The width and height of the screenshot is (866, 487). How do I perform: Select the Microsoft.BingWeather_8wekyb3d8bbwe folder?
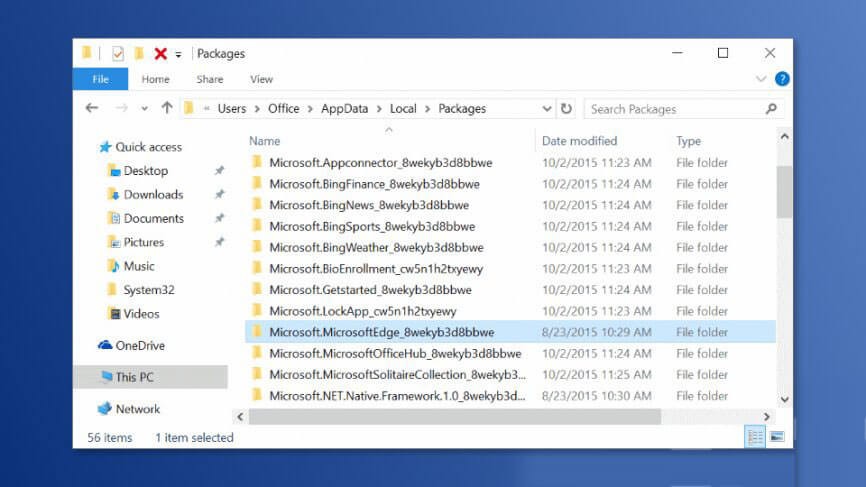376,247
